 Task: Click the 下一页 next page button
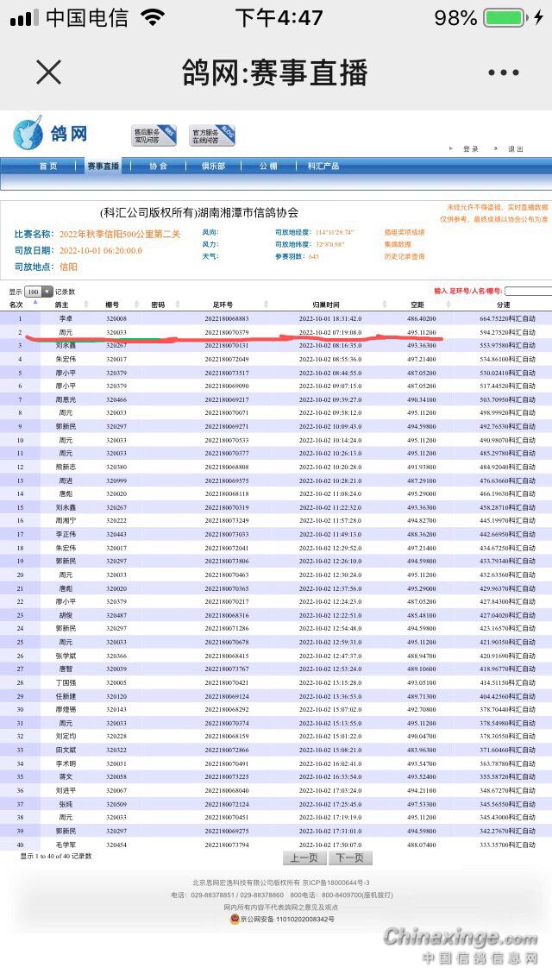point(350,857)
